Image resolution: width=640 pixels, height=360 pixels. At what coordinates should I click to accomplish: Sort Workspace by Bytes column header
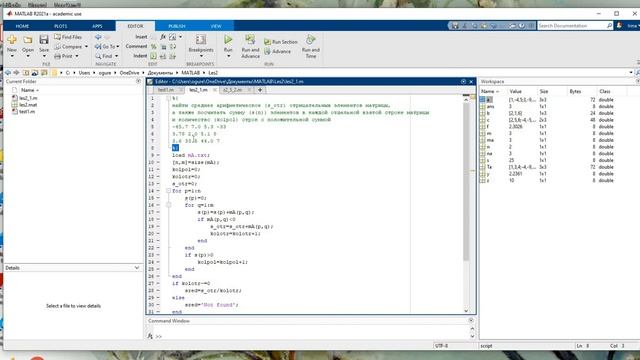tap(575, 91)
